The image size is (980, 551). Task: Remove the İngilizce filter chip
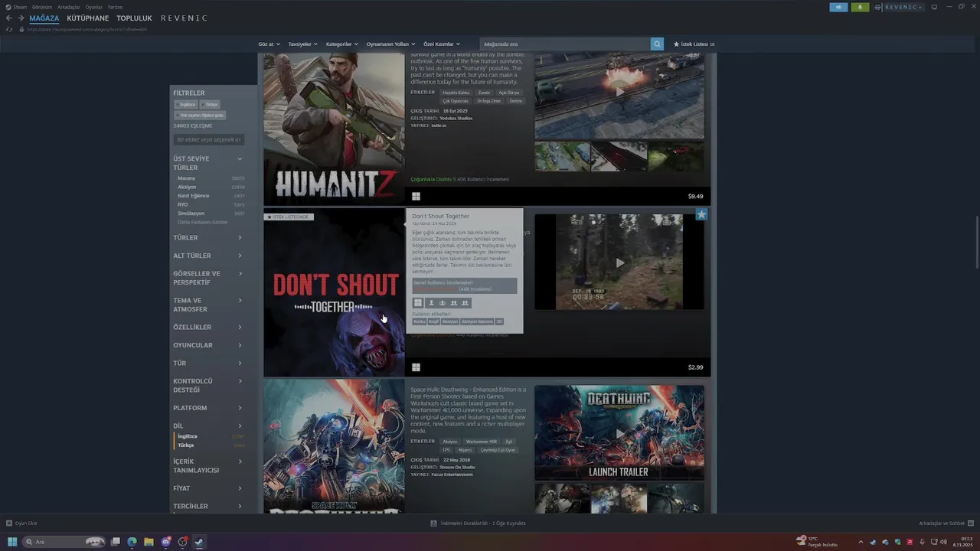pos(185,105)
